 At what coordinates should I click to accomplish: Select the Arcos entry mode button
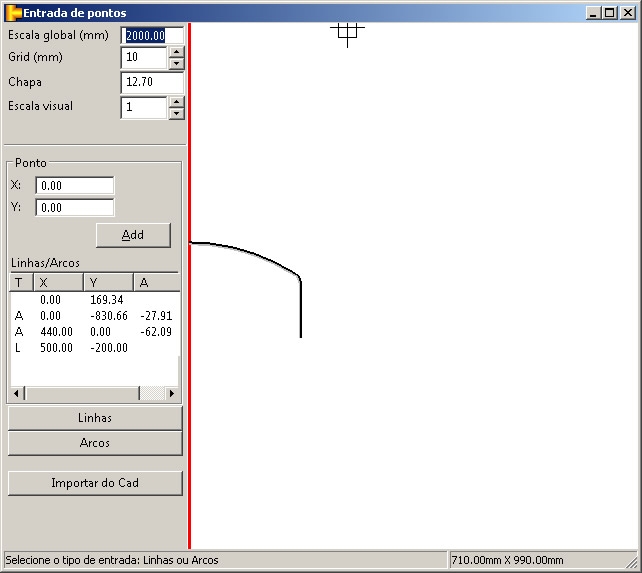click(x=95, y=443)
